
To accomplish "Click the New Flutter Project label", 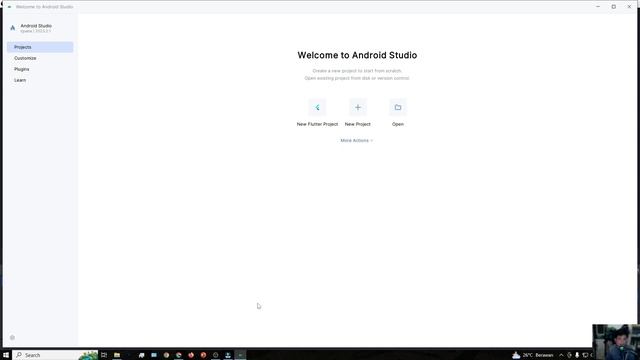I will [317, 124].
